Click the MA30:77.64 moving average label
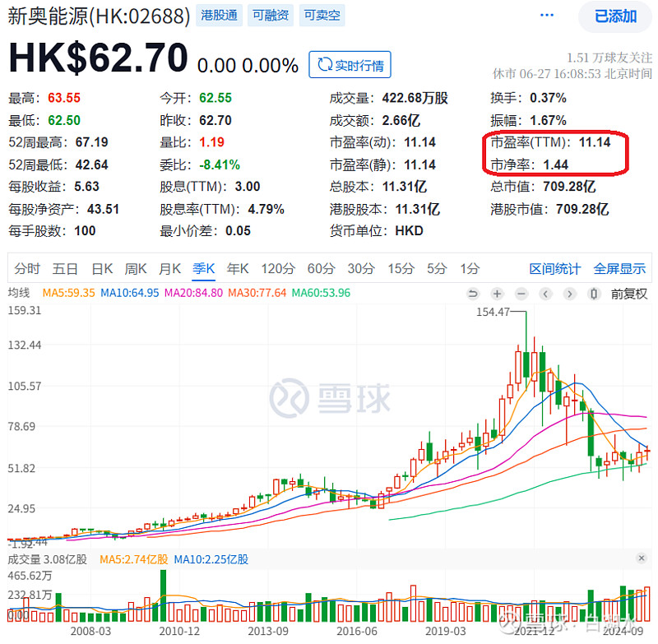The image size is (658, 644). tap(257, 293)
